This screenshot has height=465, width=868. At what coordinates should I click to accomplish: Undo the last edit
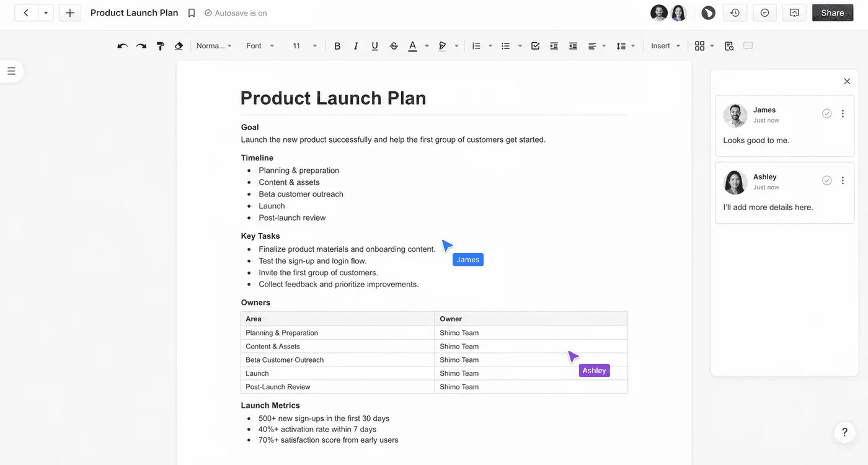(x=122, y=46)
